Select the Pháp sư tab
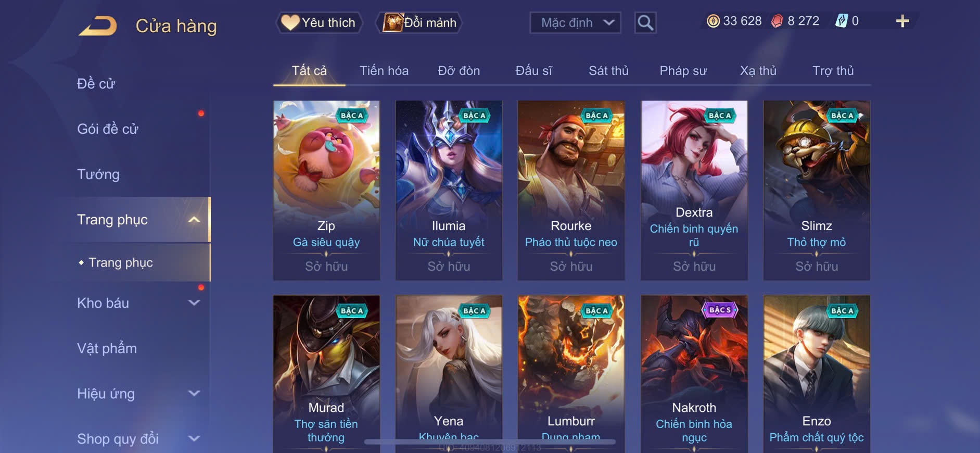980x453 pixels. [x=683, y=71]
